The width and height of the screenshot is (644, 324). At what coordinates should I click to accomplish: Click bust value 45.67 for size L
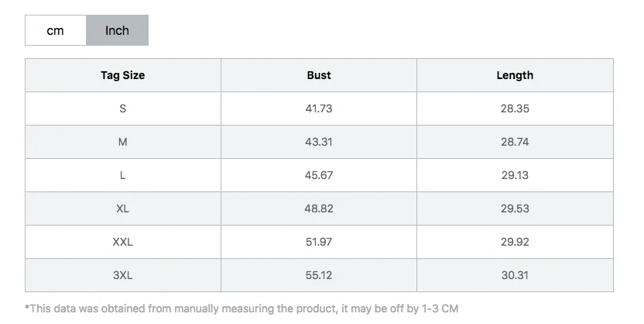click(x=319, y=175)
